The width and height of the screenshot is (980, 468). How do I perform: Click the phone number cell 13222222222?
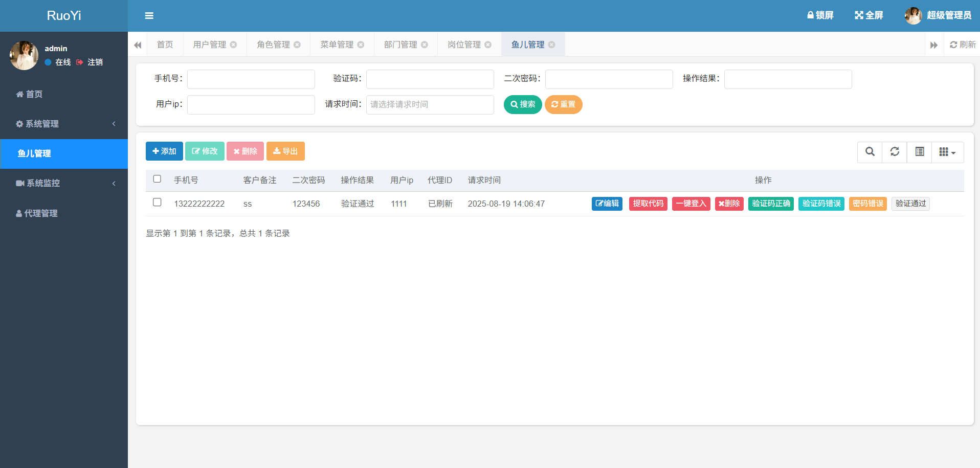199,204
